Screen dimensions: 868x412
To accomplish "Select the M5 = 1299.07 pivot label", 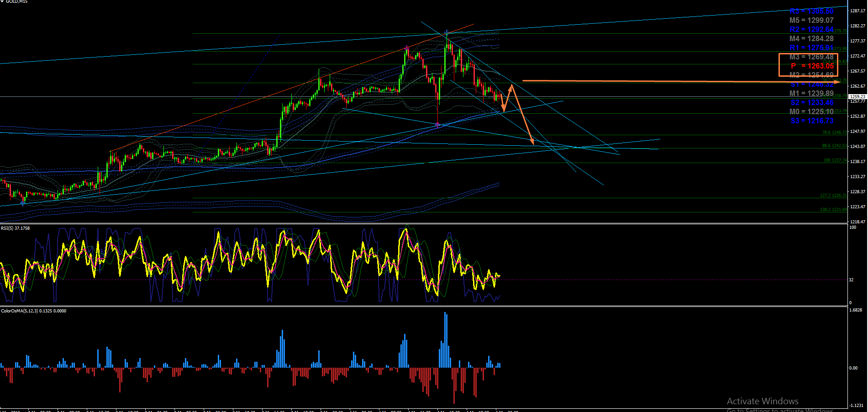I will click(812, 20).
